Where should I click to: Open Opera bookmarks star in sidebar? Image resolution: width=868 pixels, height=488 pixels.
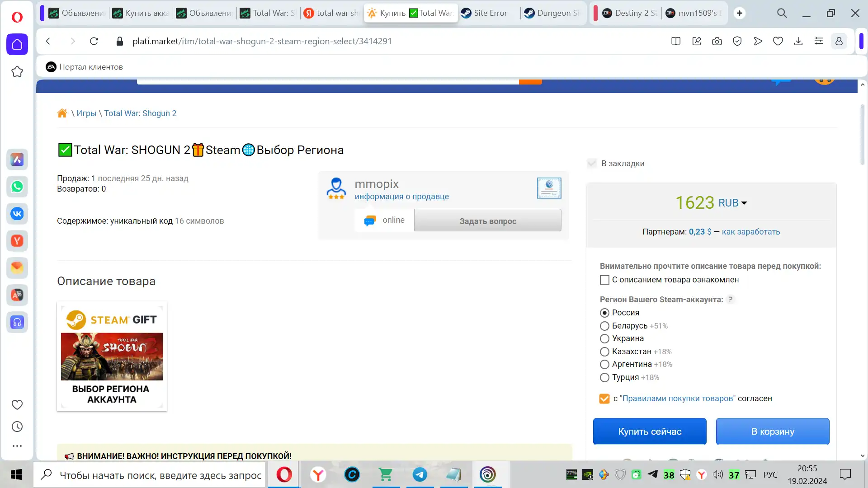(x=17, y=71)
